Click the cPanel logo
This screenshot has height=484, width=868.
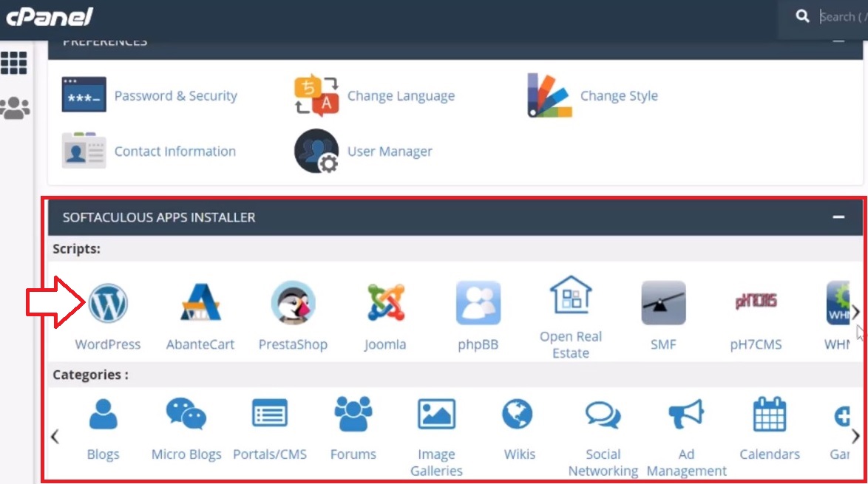click(x=50, y=16)
